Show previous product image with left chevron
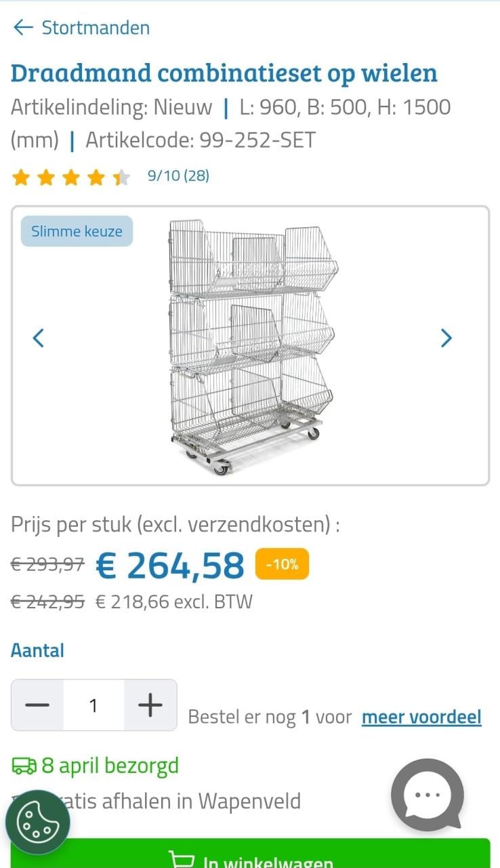Screen dimensions: 500x868 (39, 338)
